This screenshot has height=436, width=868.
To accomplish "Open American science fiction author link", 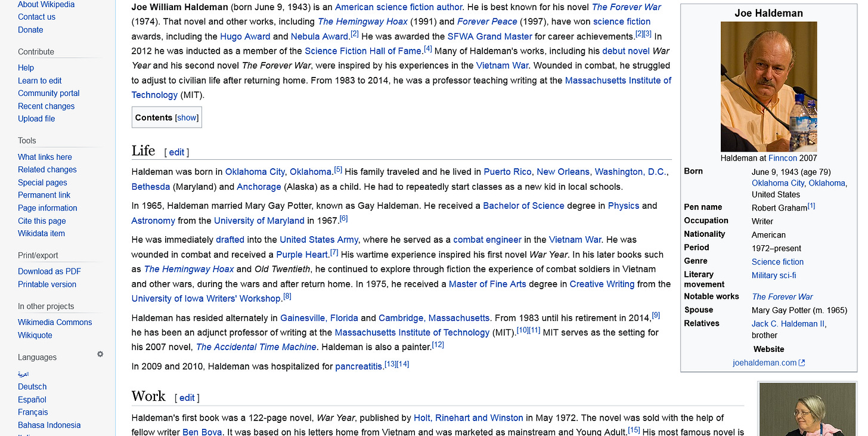I will tap(398, 7).
